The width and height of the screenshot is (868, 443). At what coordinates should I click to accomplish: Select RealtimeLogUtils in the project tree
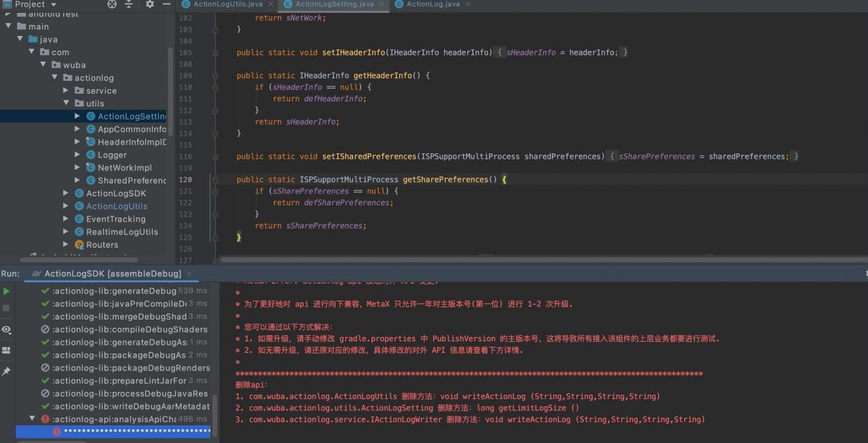[x=122, y=232]
